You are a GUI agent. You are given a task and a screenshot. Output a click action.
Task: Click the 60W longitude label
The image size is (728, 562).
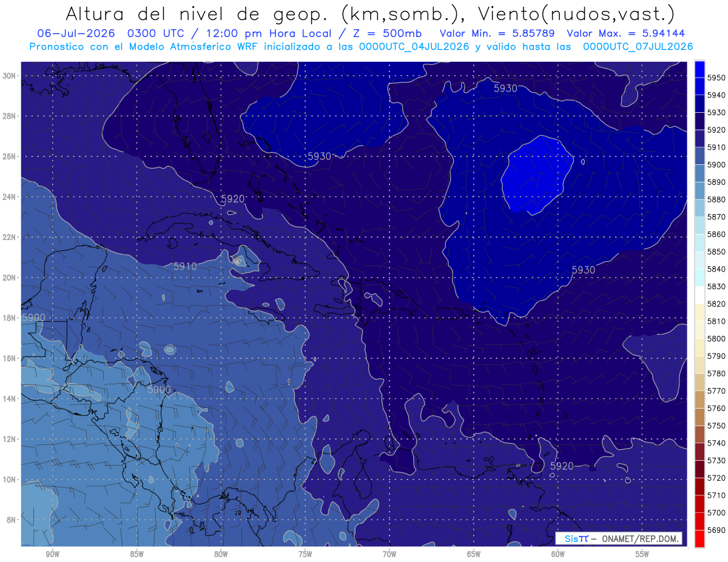click(558, 554)
